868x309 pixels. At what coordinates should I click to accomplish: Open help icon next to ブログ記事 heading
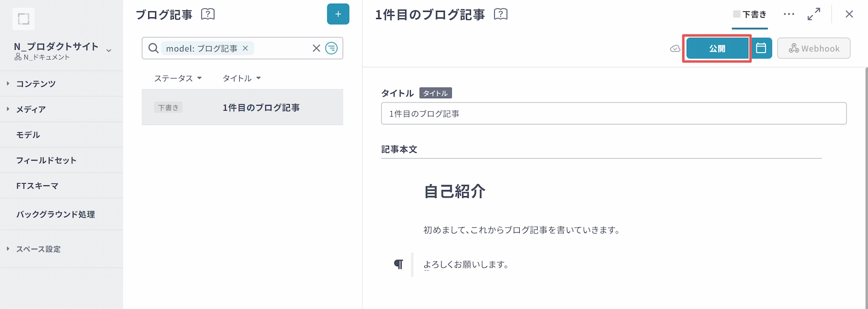pyautogui.click(x=208, y=14)
